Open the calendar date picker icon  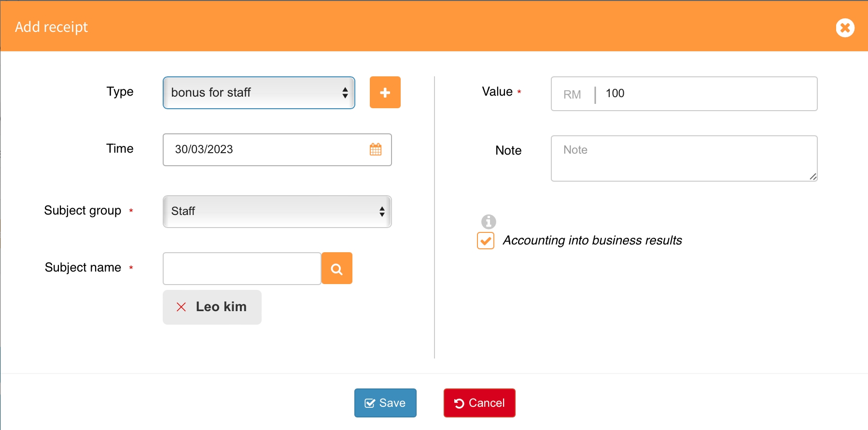coord(375,149)
